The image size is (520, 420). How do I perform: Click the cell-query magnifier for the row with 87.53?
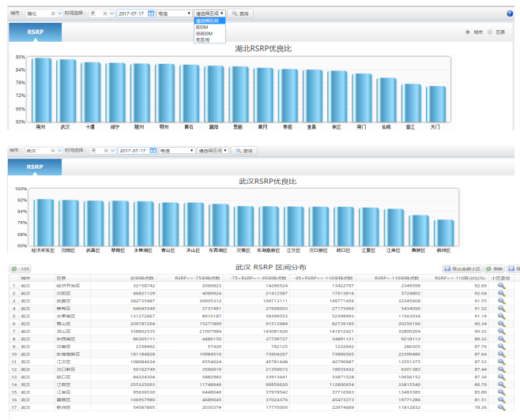pos(501,362)
